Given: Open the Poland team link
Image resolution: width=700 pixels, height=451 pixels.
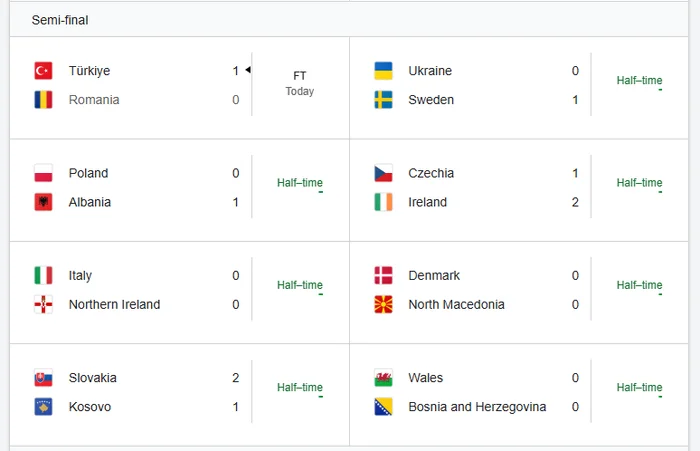Looking at the screenshot, I should click(88, 173).
